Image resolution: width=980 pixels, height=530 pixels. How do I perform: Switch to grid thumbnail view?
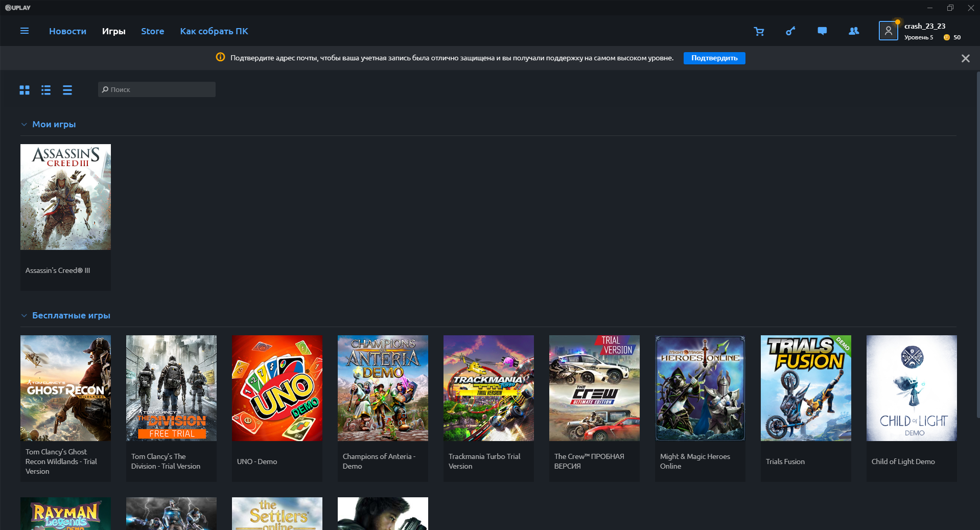click(25, 90)
